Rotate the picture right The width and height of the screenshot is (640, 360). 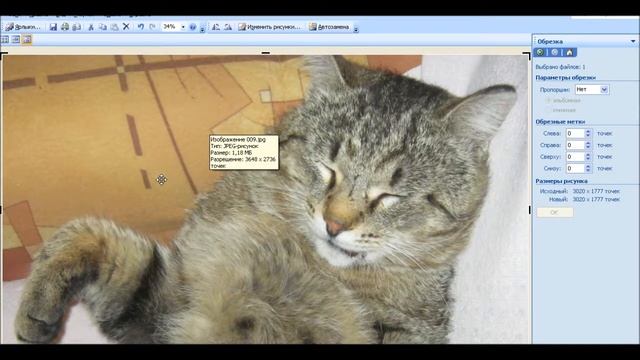(228, 27)
